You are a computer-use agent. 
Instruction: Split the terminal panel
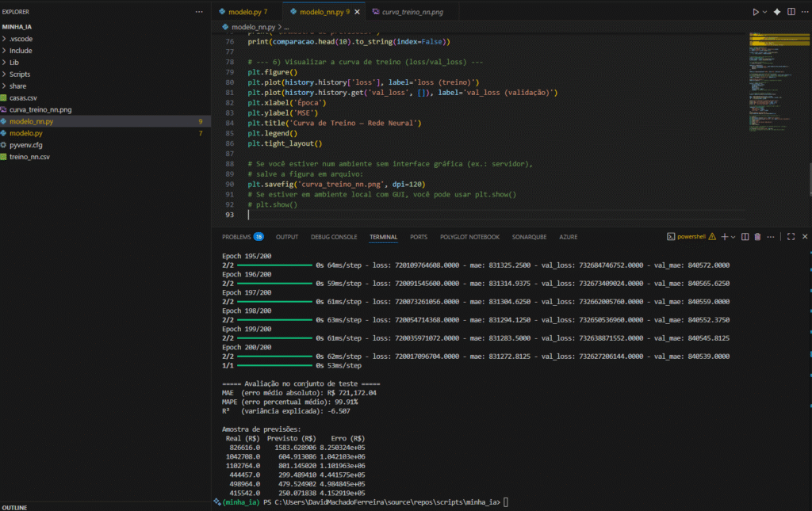point(745,237)
